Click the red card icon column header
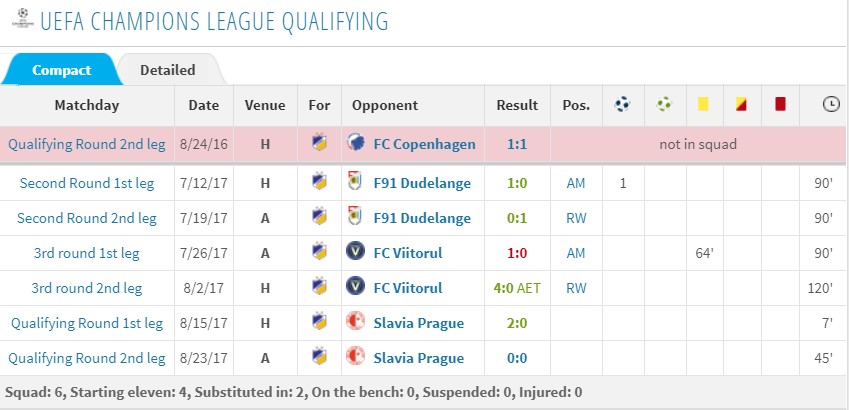Viewport: 849px width, 410px height. [x=780, y=104]
